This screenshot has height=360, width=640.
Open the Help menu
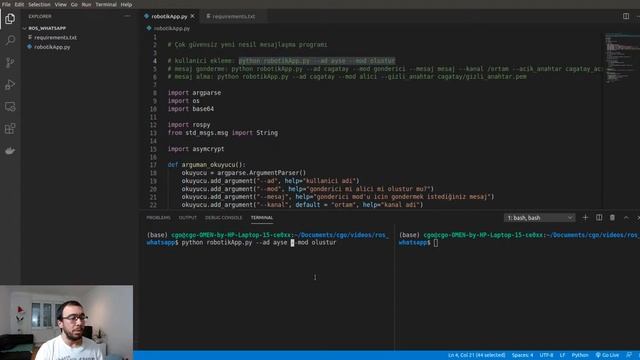point(126,4)
